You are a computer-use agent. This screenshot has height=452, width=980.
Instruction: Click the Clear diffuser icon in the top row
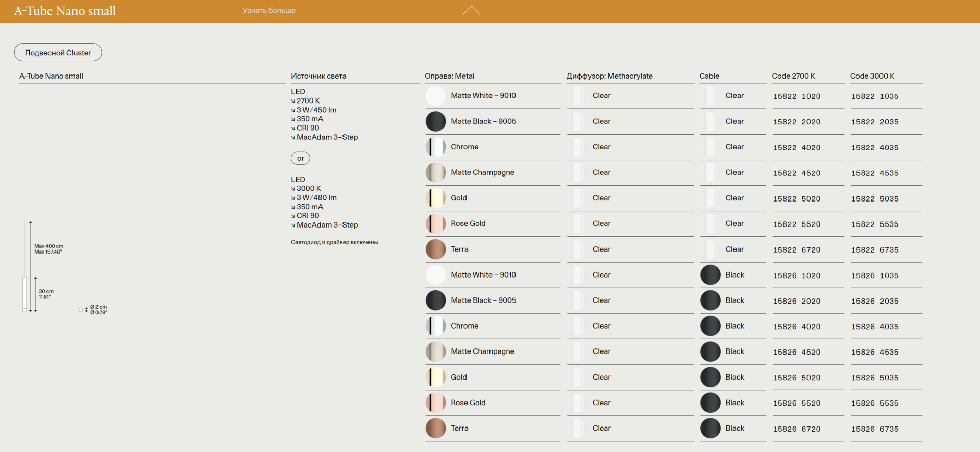[577, 96]
